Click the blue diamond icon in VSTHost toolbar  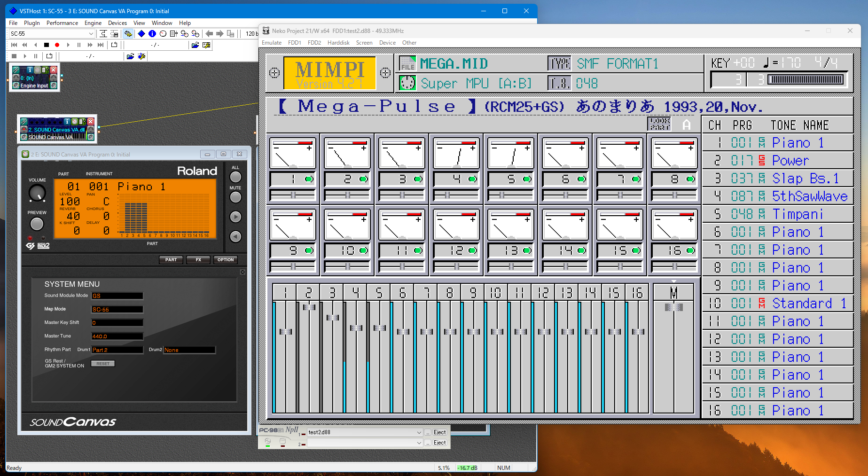click(141, 33)
